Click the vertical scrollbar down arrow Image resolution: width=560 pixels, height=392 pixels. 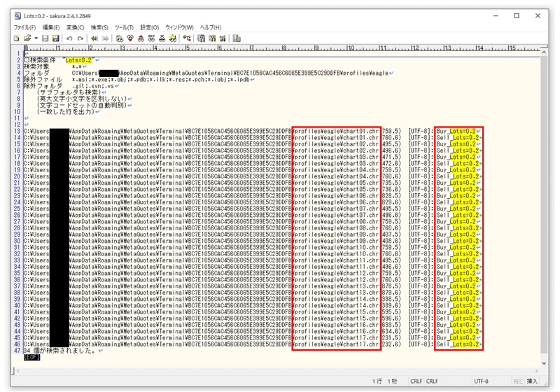[544, 363]
